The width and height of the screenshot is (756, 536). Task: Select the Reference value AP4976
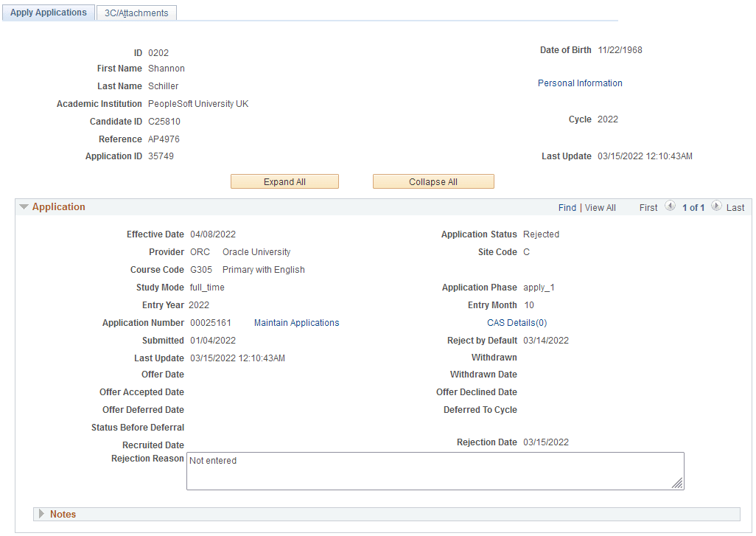point(164,139)
